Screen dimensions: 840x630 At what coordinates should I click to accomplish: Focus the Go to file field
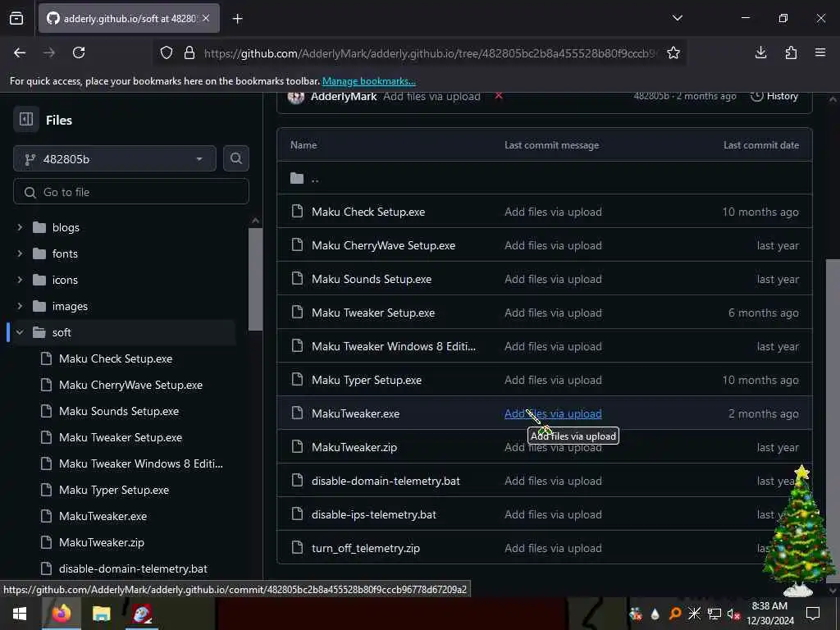tap(131, 192)
